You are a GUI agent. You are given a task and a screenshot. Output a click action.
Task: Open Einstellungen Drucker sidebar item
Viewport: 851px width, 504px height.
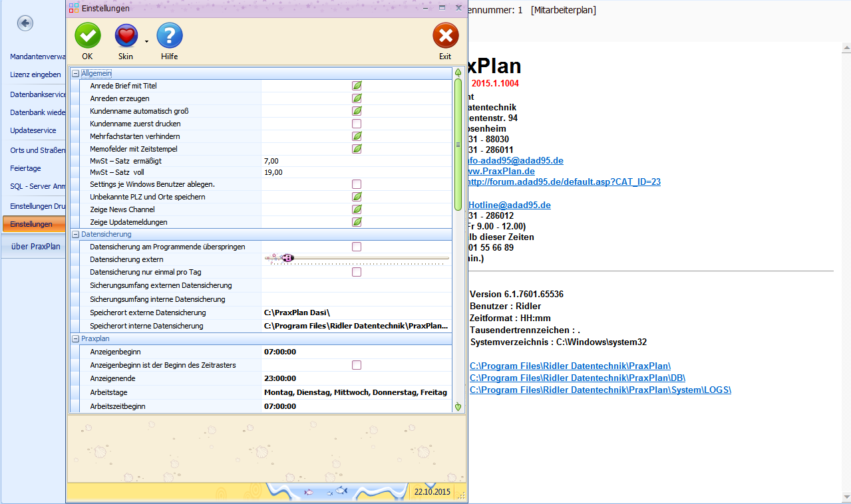click(37, 206)
